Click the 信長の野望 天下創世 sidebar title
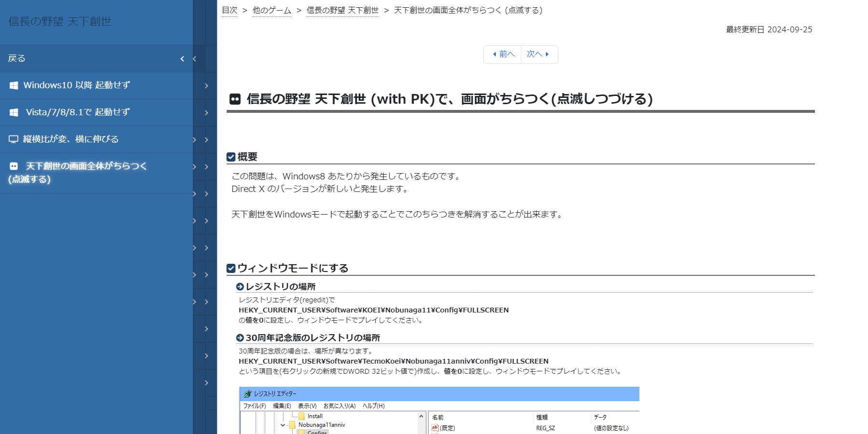The height and width of the screenshot is (434, 868). tap(60, 22)
